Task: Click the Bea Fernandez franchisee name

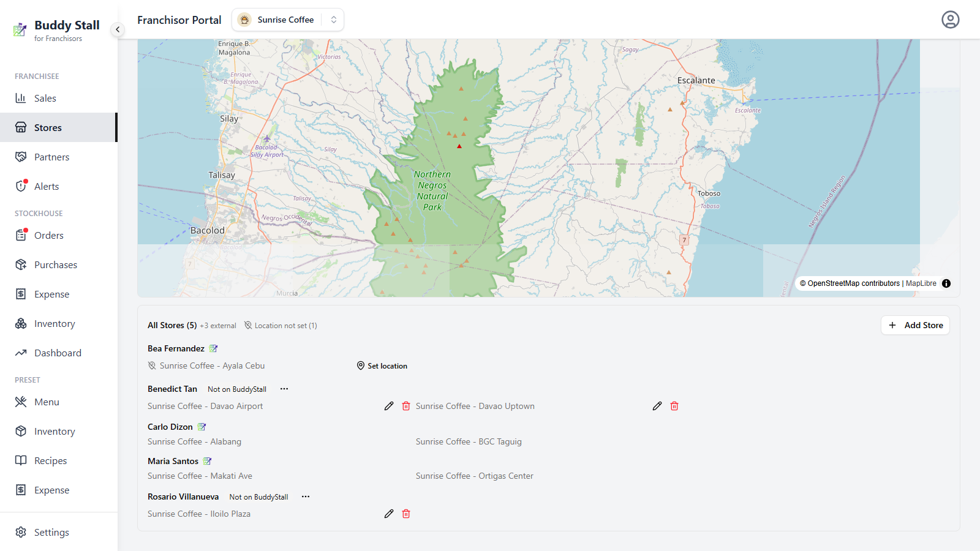Action: (176, 348)
